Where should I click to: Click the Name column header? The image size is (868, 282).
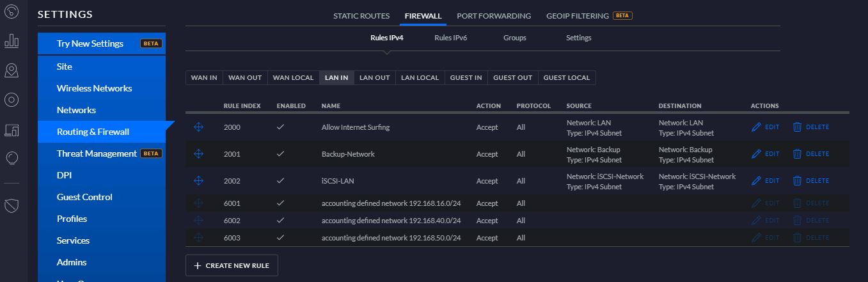330,106
